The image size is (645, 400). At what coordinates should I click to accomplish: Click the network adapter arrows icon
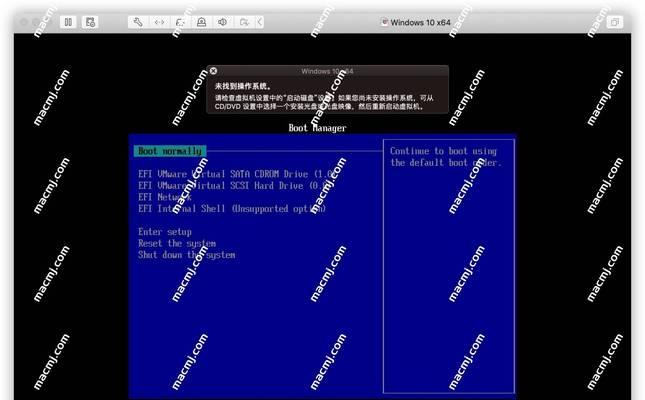159,22
